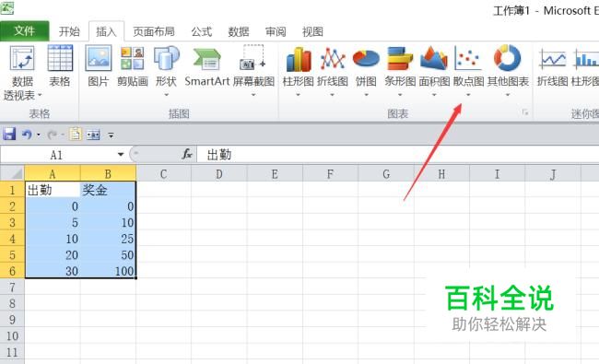
Task: Expand the 数据透视表 dropdown arrow
Action: (x=40, y=95)
